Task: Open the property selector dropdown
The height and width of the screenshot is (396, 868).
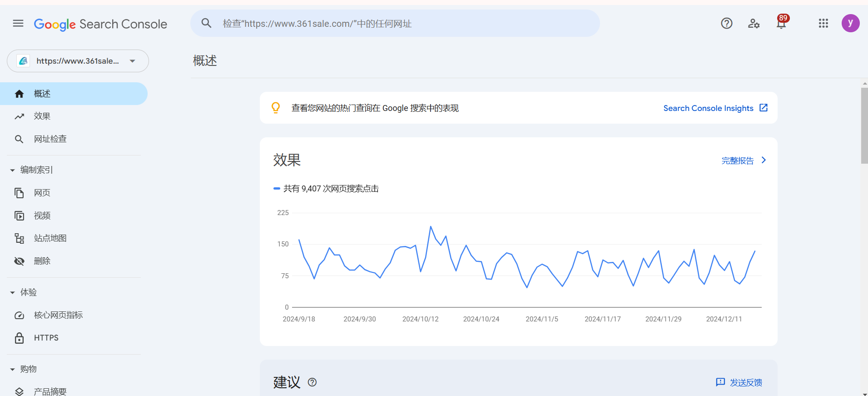Action: point(78,61)
